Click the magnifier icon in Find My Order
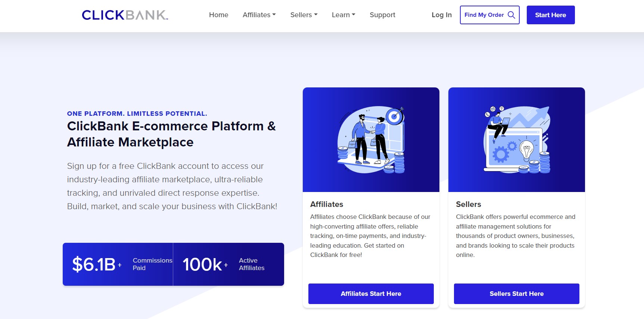The width and height of the screenshot is (644, 319). [511, 15]
